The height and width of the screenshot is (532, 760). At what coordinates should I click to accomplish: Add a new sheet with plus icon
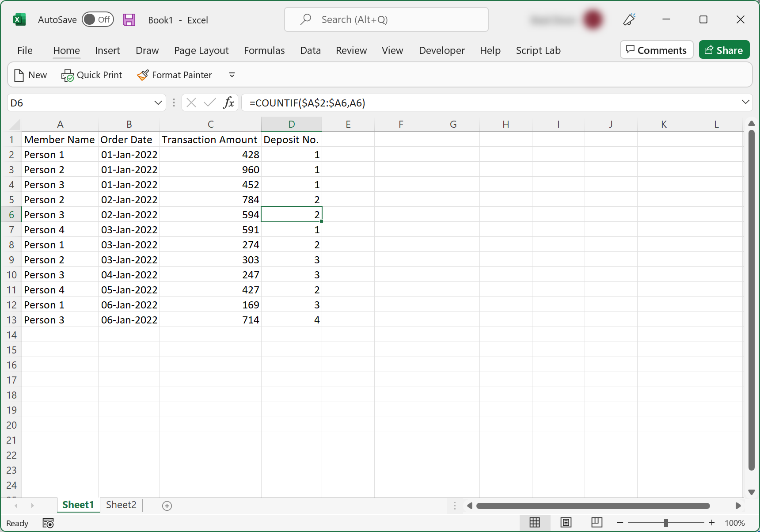(x=167, y=506)
